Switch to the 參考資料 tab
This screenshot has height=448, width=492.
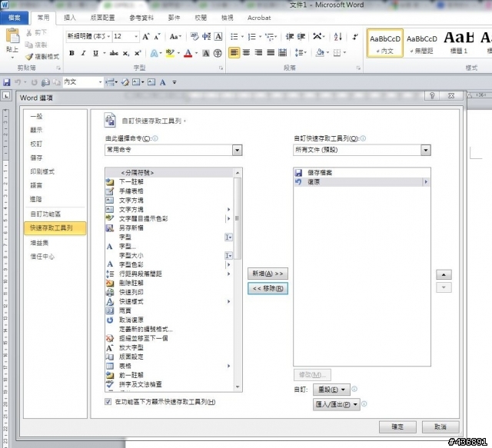141,18
